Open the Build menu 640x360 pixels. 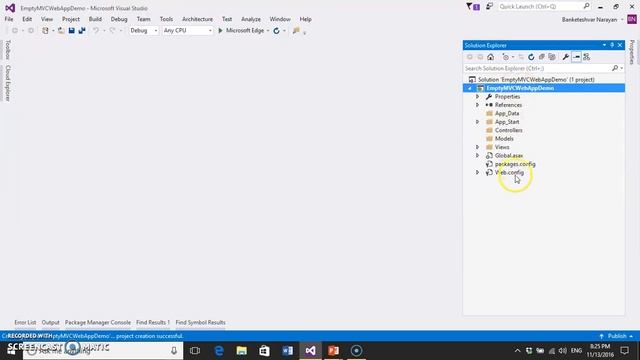tap(95, 19)
